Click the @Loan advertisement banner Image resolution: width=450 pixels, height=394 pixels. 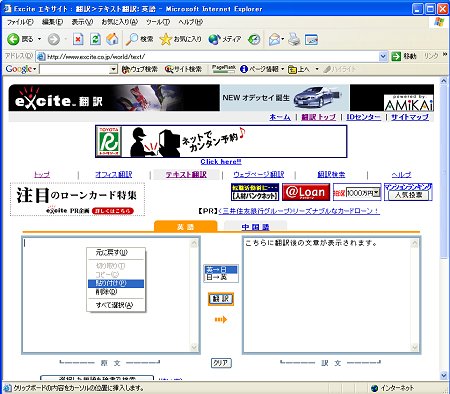pyautogui.click(x=306, y=192)
